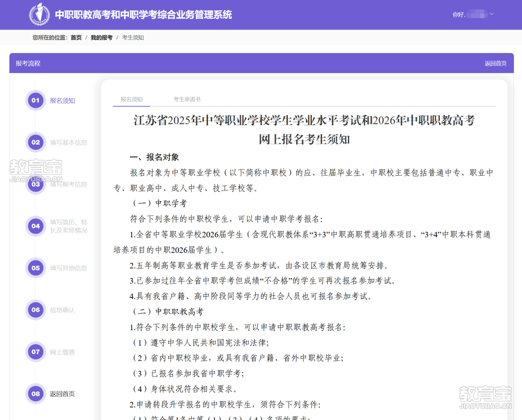Open the 网上缴费 step label

62,352
